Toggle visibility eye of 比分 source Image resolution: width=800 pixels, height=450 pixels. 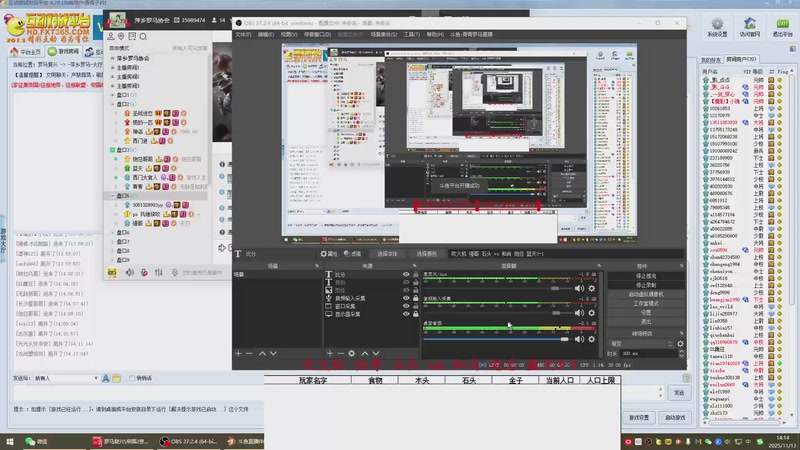(406, 274)
